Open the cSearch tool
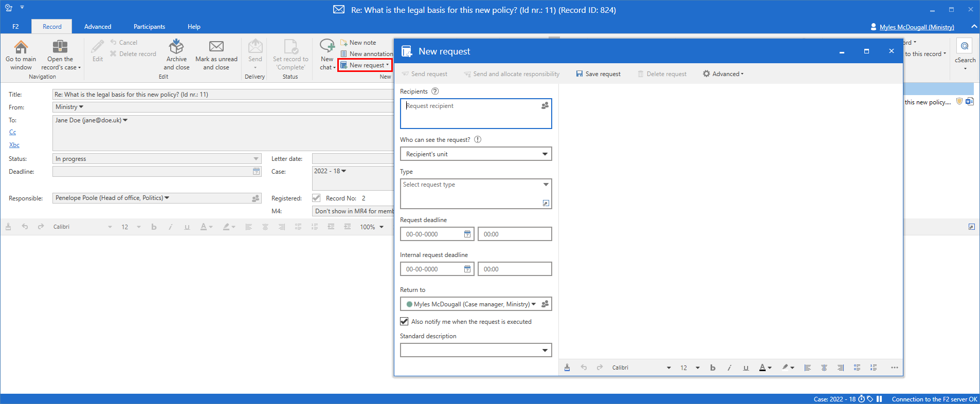The image size is (980, 404). click(x=965, y=47)
